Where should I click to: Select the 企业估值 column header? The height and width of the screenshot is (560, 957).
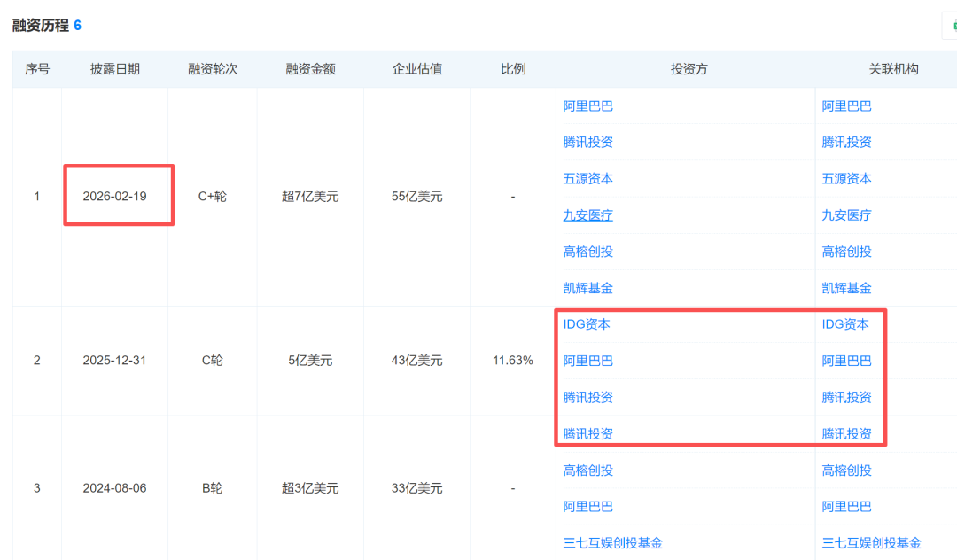416,69
